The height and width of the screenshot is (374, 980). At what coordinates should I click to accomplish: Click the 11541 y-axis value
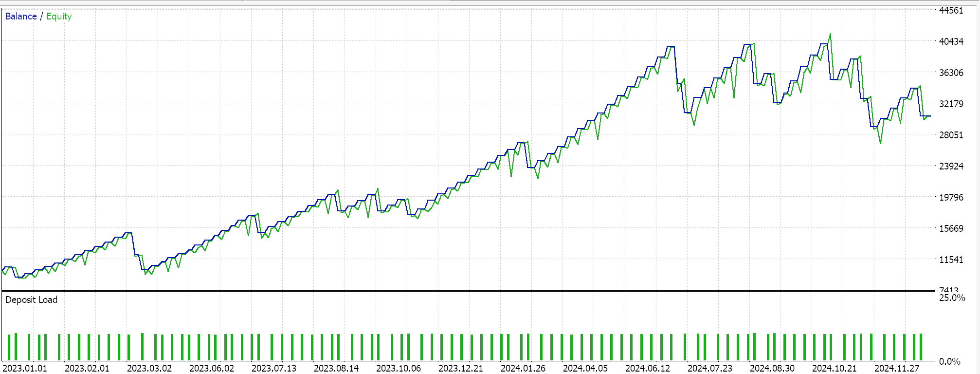pyautogui.click(x=951, y=260)
